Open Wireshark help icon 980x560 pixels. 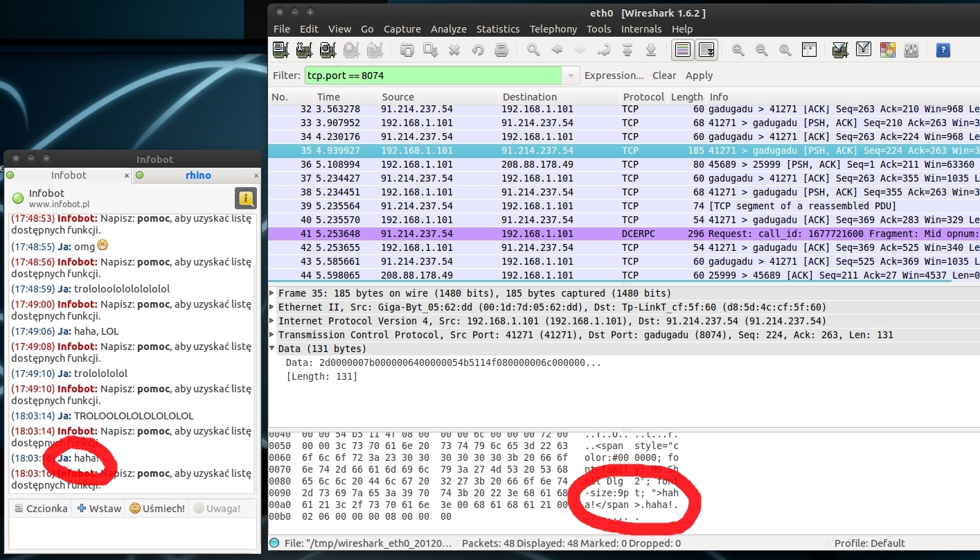(x=943, y=50)
